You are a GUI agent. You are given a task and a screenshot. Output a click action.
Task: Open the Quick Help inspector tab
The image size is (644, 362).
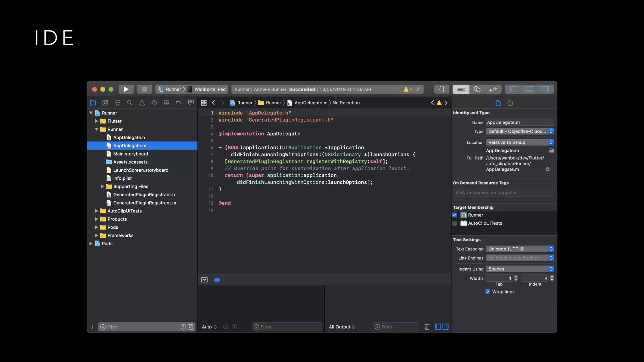(x=510, y=103)
